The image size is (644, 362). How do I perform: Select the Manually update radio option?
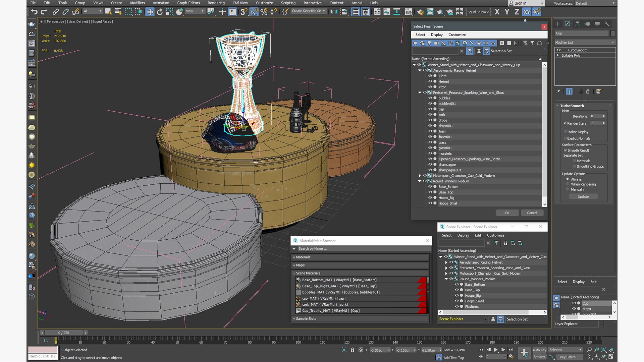[x=568, y=189]
